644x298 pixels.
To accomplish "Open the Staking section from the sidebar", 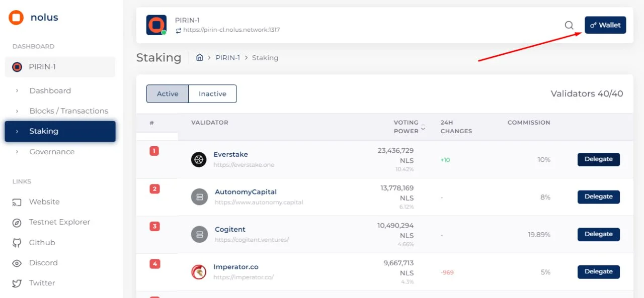I will [44, 131].
